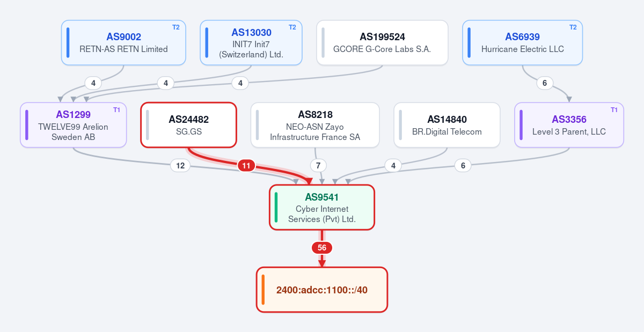Select the AS3356 Level 3 Parent node
644x332 pixels.
click(569, 124)
